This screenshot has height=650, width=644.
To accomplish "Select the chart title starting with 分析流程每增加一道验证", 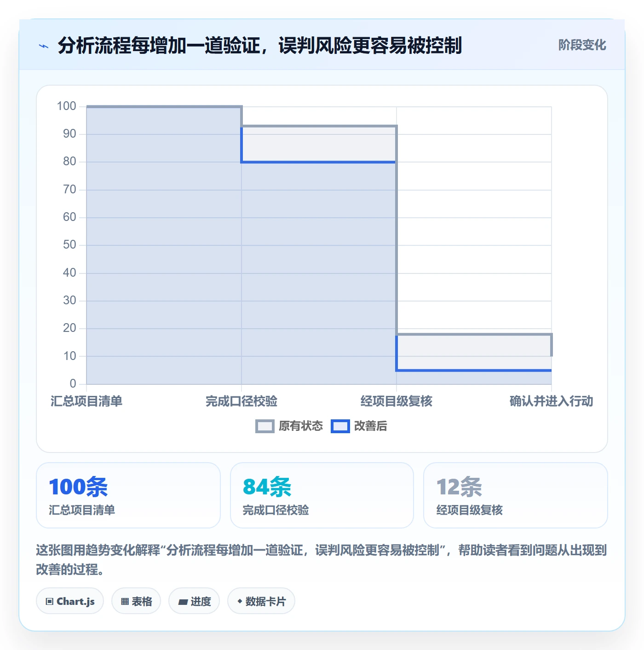I will (x=260, y=46).
